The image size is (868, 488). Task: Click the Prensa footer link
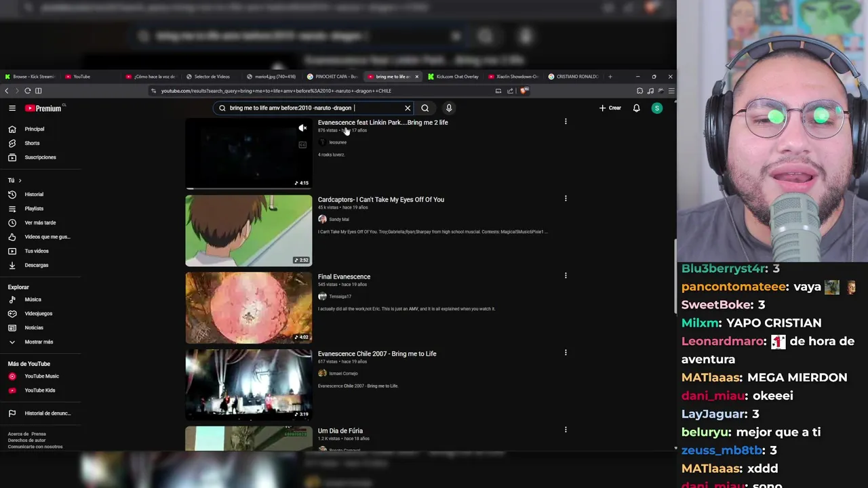pyautogui.click(x=39, y=434)
